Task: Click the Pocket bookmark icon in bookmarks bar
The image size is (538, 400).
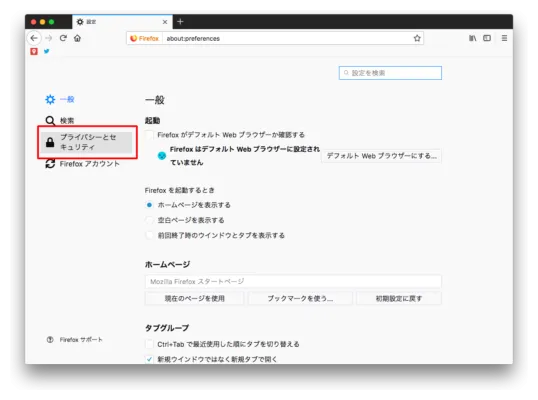Action: [34, 51]
